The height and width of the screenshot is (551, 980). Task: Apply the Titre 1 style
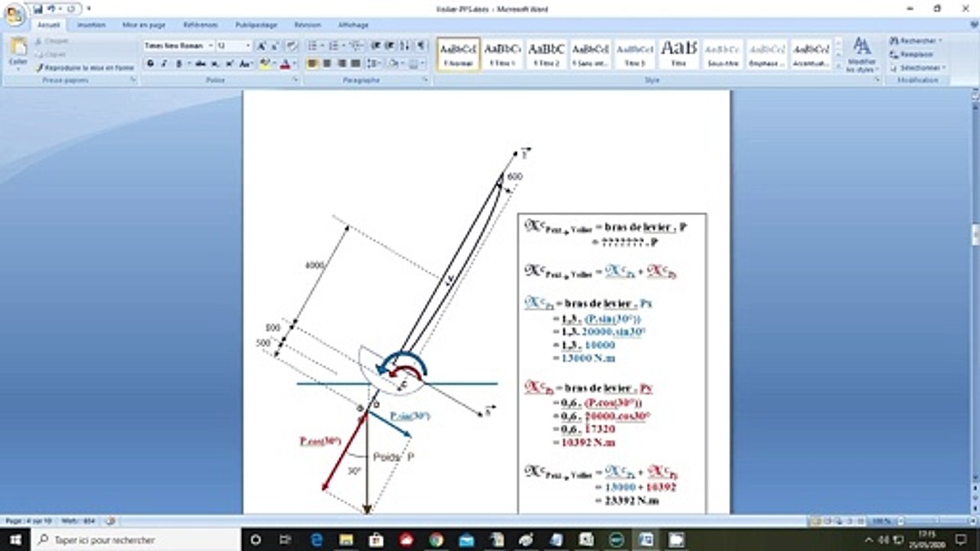(503, 54)
